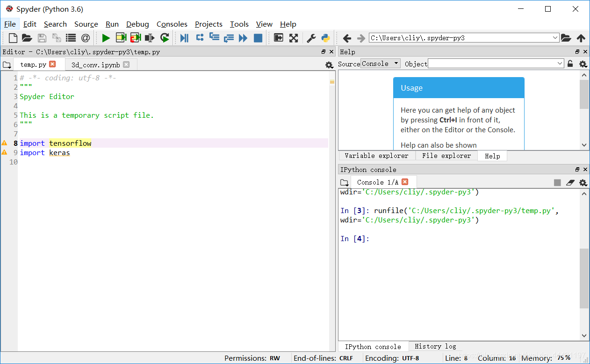Open the Run menu

pyautogui.click(x=112, y=24)
